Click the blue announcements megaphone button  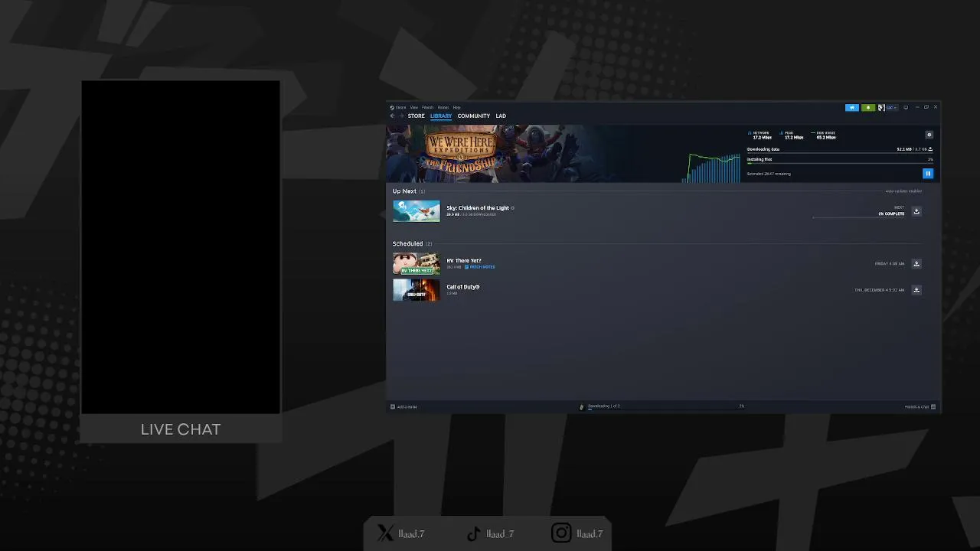(852, 107)
